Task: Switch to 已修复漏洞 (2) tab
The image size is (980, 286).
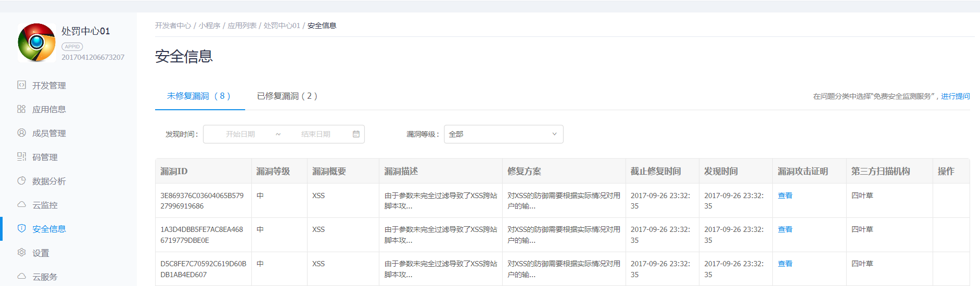Action: click(x=287, y=96)
